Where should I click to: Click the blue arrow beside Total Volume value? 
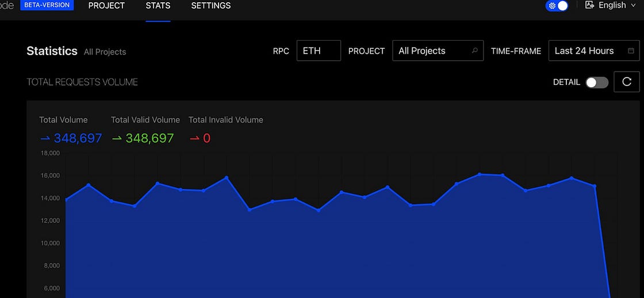[x=45, y=138]
